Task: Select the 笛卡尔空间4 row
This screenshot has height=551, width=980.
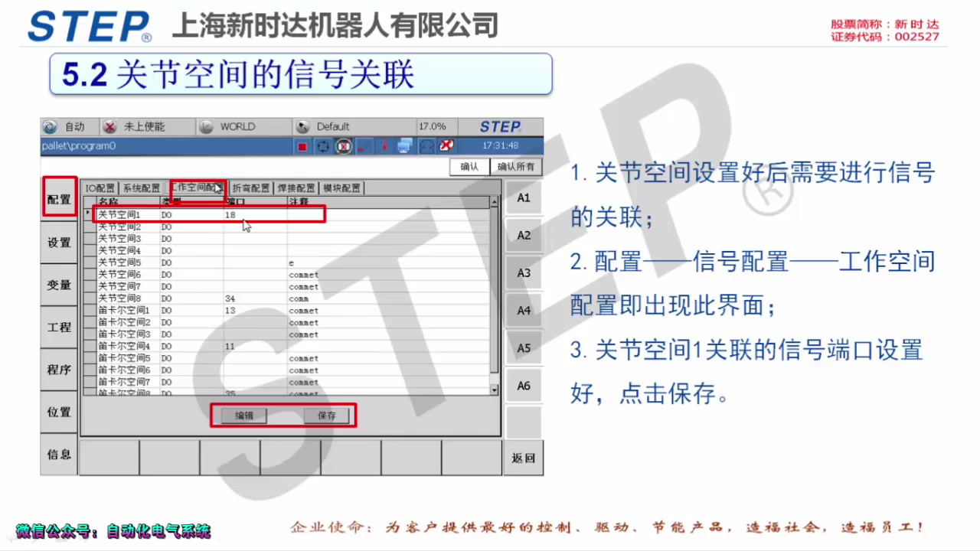Action: pos(286,346)
